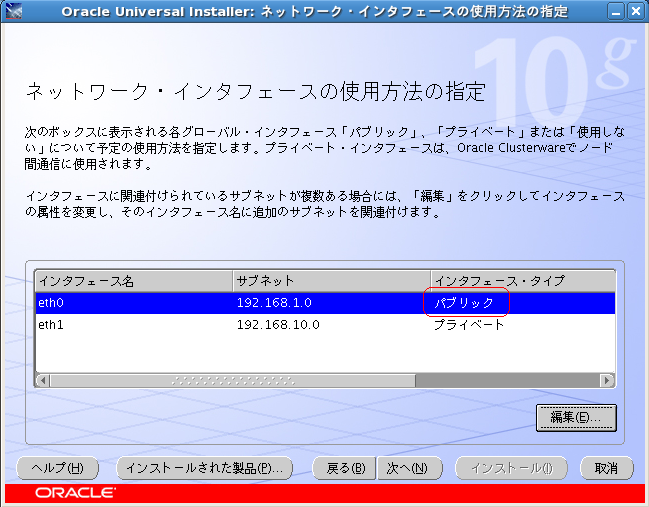This screenshot has width=649, height=507.
Task: Close the Oracle Universal Installer window
Action: [x=636, y=12]
